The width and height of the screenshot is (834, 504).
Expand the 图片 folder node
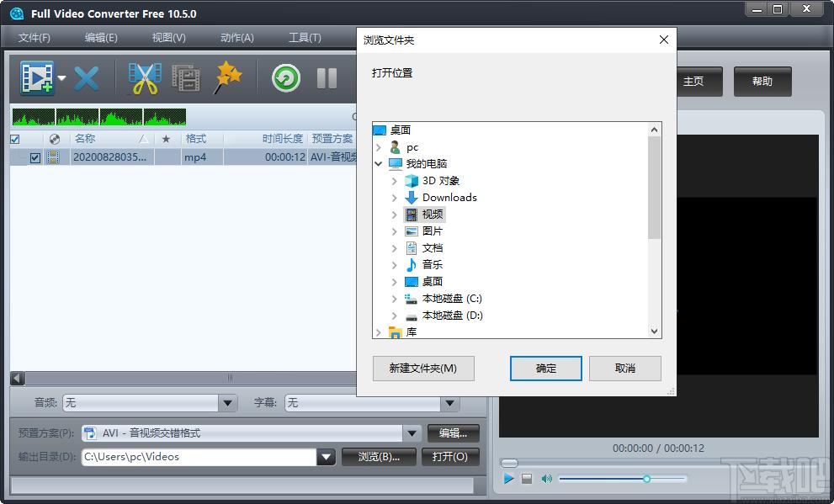394,231
